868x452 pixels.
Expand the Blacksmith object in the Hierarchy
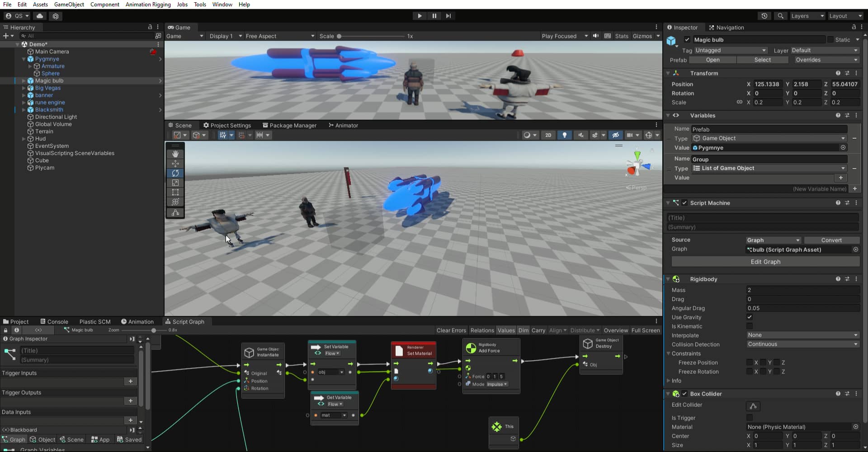(x=23, y=109)
